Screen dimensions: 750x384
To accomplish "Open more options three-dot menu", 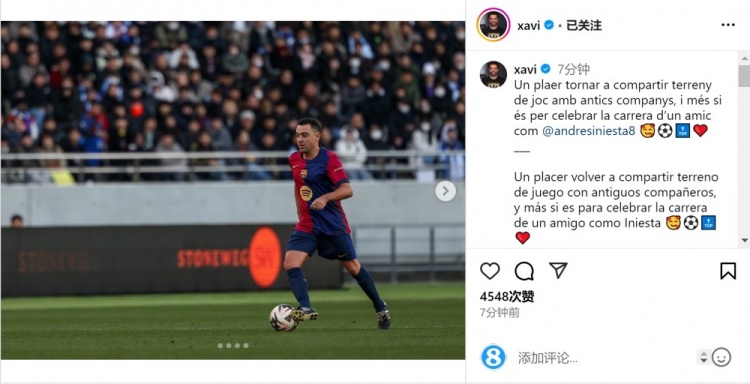I will coord(728,25).
